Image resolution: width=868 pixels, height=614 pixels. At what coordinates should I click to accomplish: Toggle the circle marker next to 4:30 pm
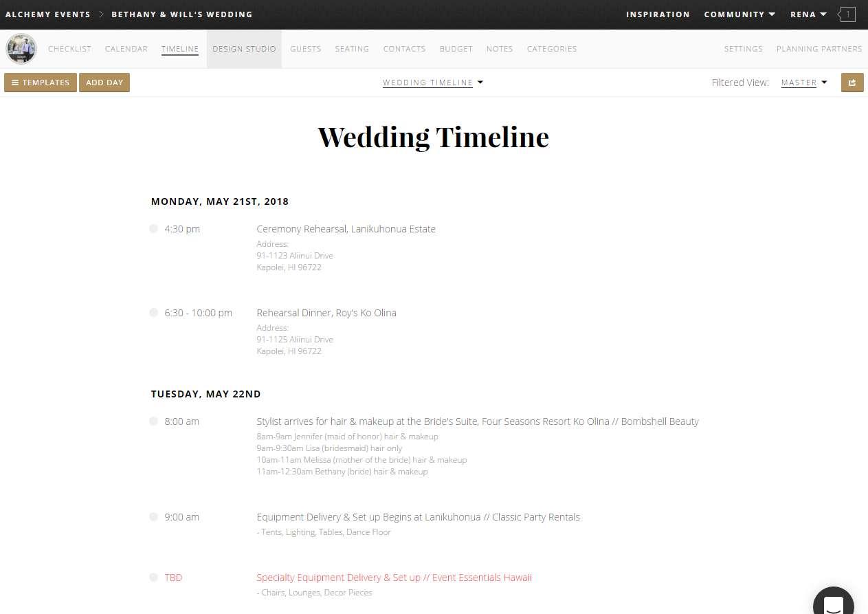tap(153, 228)
